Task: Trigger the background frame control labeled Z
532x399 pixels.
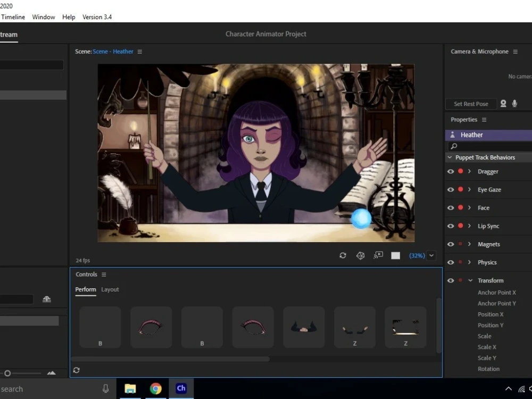Action: (x=405, y=327)
